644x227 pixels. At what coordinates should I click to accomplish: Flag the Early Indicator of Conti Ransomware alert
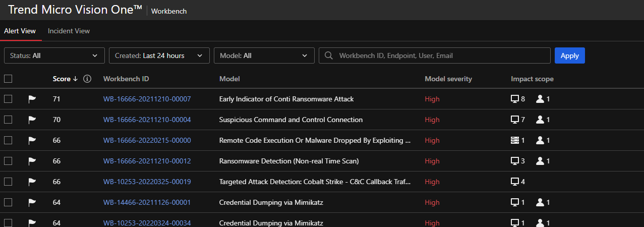(x=32, y=99)
